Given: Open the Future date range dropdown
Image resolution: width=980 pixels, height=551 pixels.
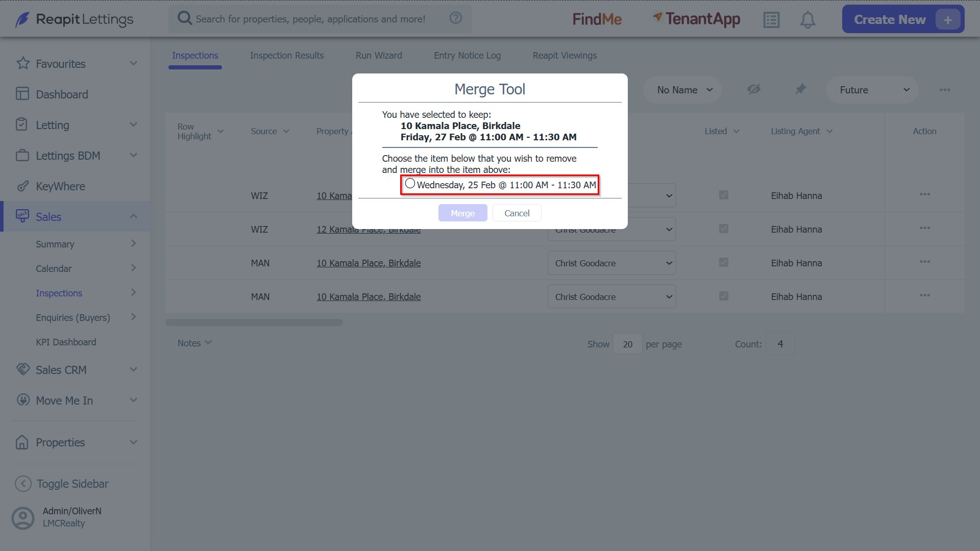Looking at the screenshot, I should click(x=872, y=90).
